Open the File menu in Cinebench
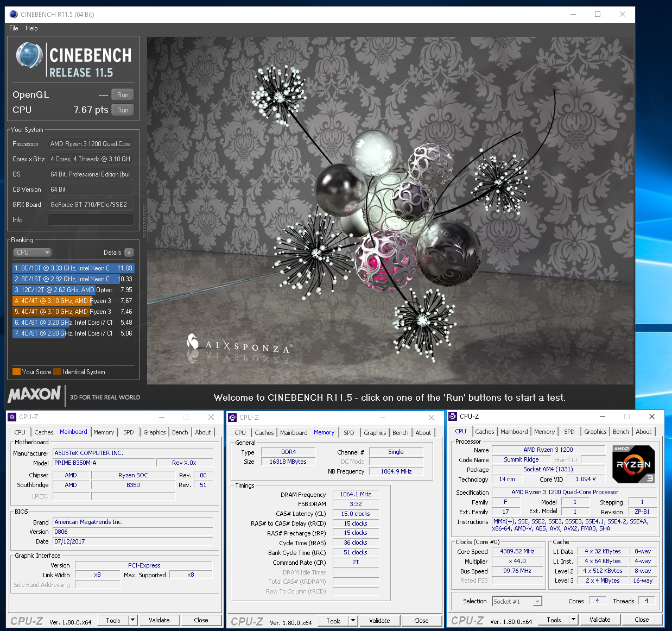This screenshot has width=672, height=631. click(14, 28)
